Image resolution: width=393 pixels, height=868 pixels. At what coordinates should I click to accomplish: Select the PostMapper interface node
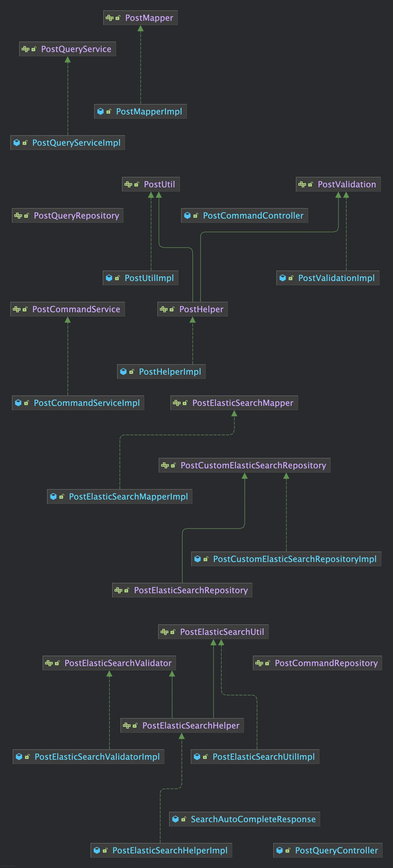[x=140, y=18]
